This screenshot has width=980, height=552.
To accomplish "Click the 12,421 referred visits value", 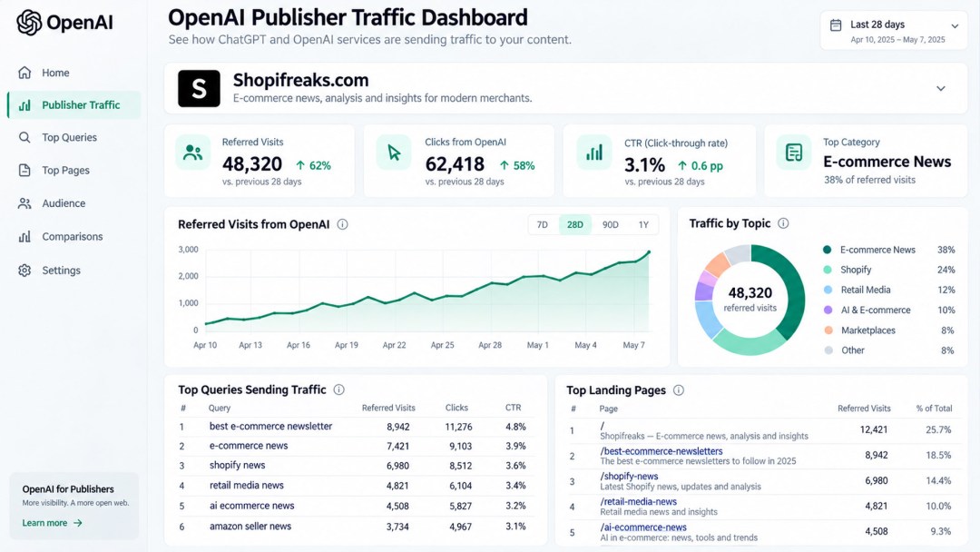I will click(874, 429).
